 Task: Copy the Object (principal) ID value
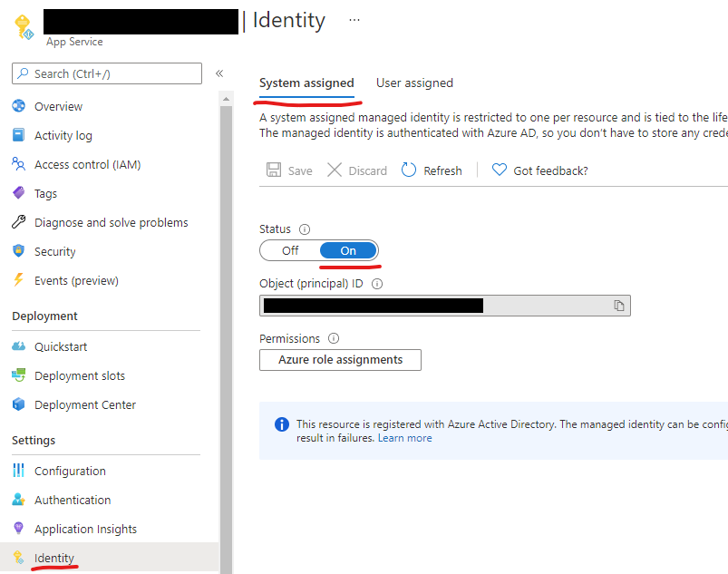coord(619,306)
